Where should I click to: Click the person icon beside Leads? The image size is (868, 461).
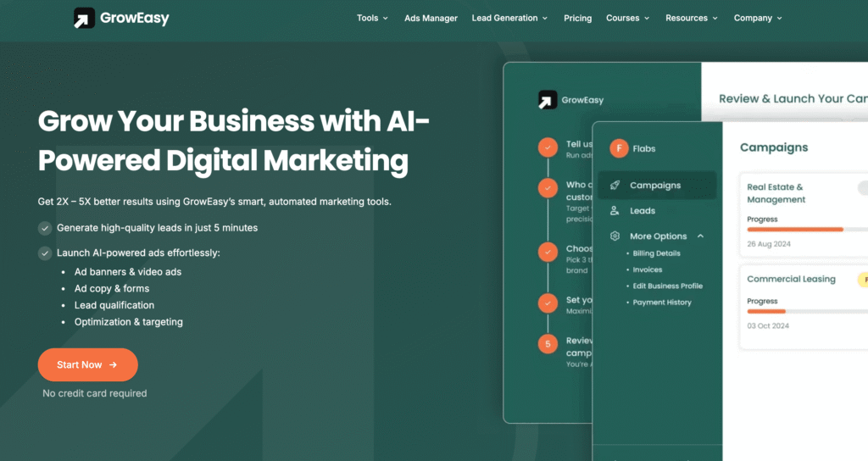click(x=615, y=210)
